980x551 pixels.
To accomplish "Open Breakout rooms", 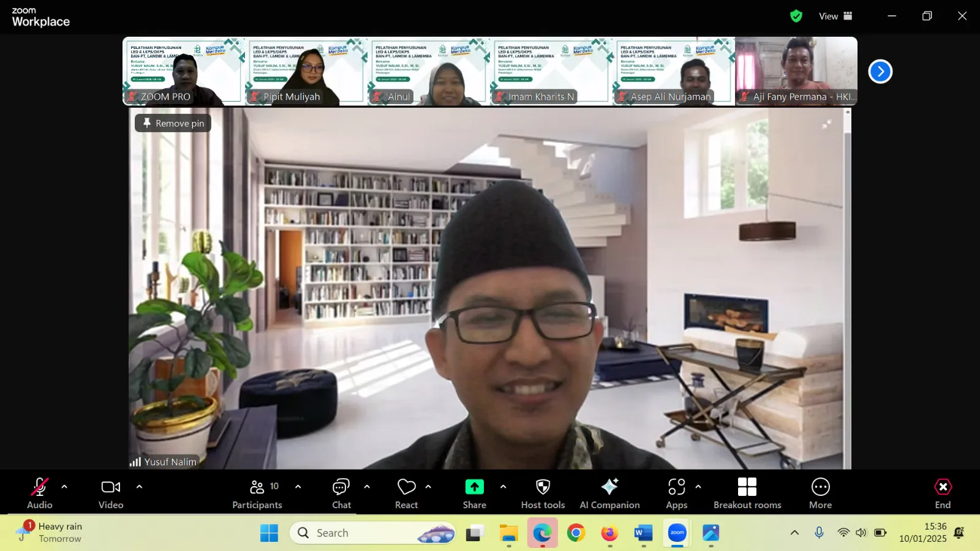I will pos(747,493).
